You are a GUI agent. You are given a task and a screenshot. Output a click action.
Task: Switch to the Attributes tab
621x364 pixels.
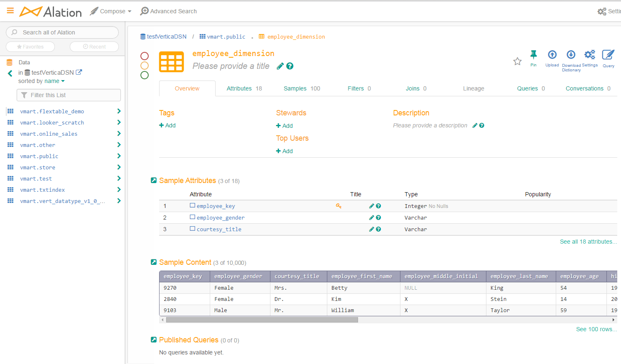pyautogui.click(x=244, y=88)
